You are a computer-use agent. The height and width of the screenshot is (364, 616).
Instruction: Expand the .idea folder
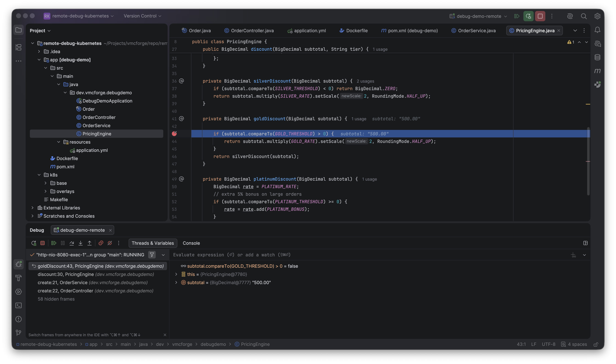click(39, 52)
